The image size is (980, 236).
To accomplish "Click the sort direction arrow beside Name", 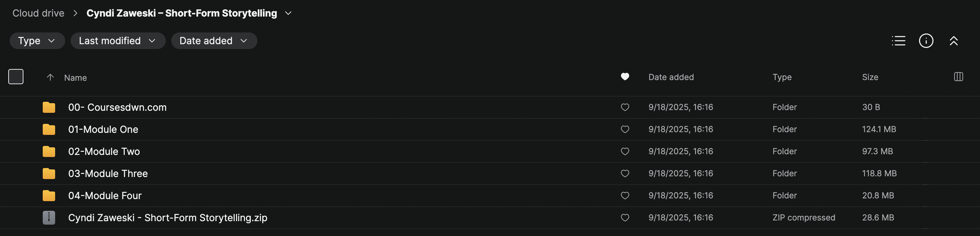I will point(50,78).
